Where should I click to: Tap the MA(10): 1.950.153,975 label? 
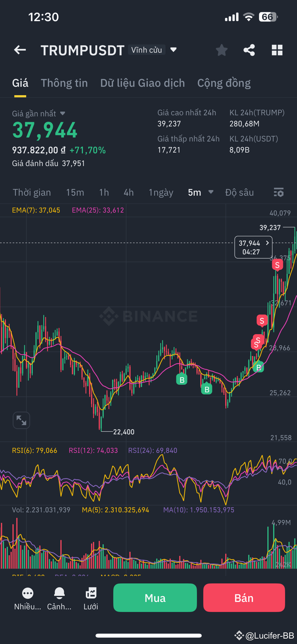[199, 510]
